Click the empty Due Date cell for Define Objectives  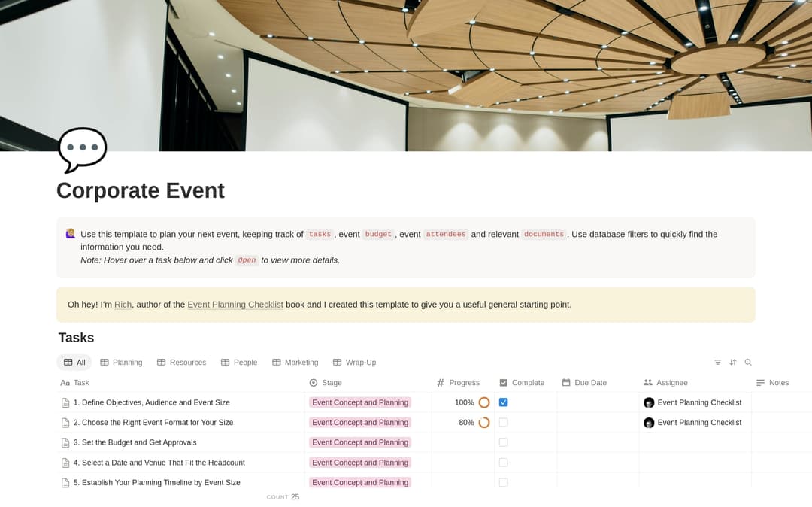click(x=598, y=402)
